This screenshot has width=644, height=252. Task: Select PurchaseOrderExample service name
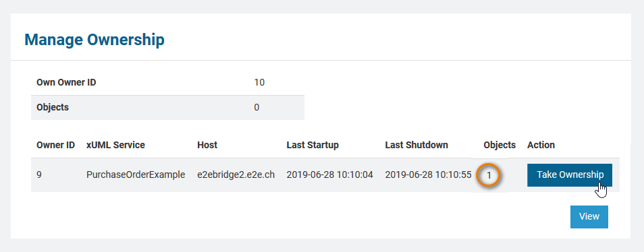pos(136,175)
